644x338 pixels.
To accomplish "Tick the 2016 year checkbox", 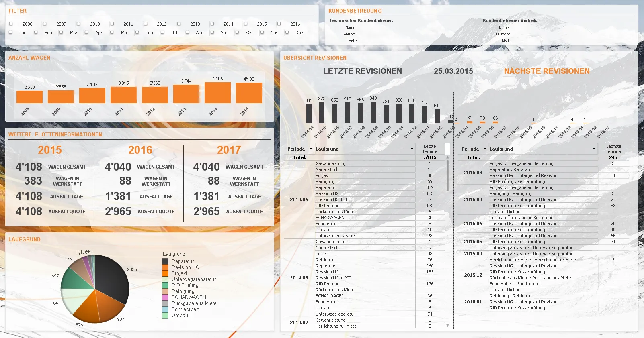I will tap(279, 24).
